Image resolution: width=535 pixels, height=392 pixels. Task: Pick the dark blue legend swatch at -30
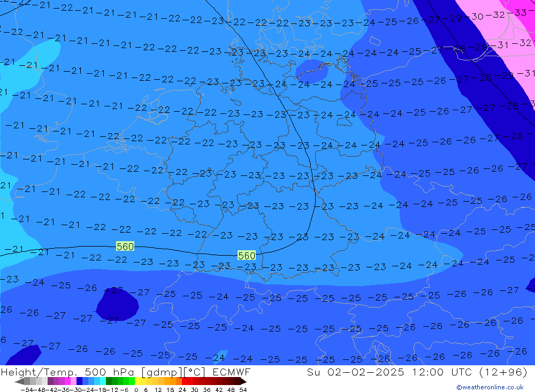click(x=79, y=381)
